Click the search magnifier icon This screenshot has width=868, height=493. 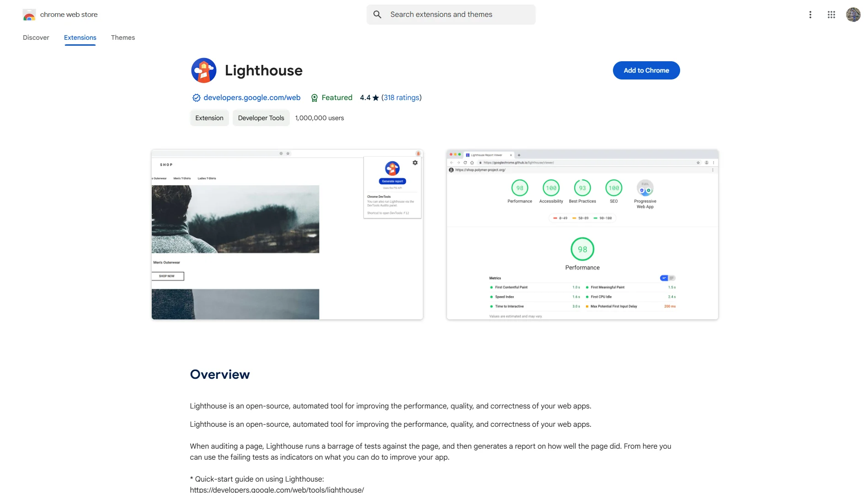[x=378, y=14]
